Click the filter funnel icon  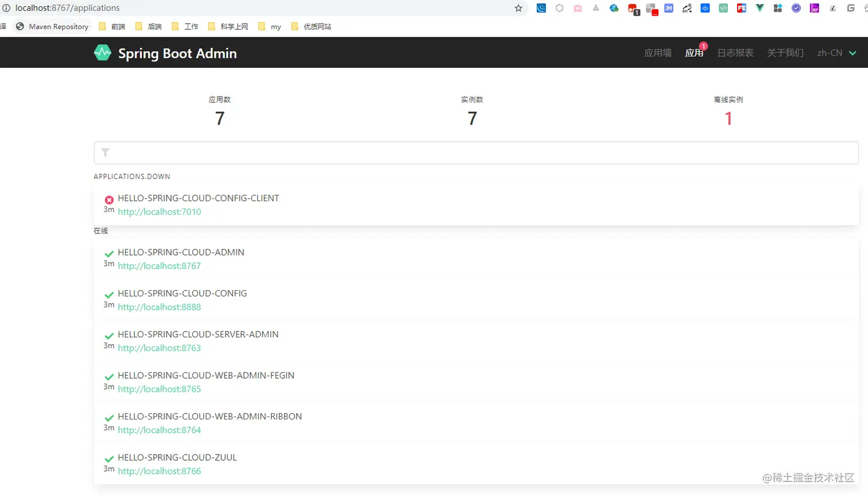[x=105, y=152]
